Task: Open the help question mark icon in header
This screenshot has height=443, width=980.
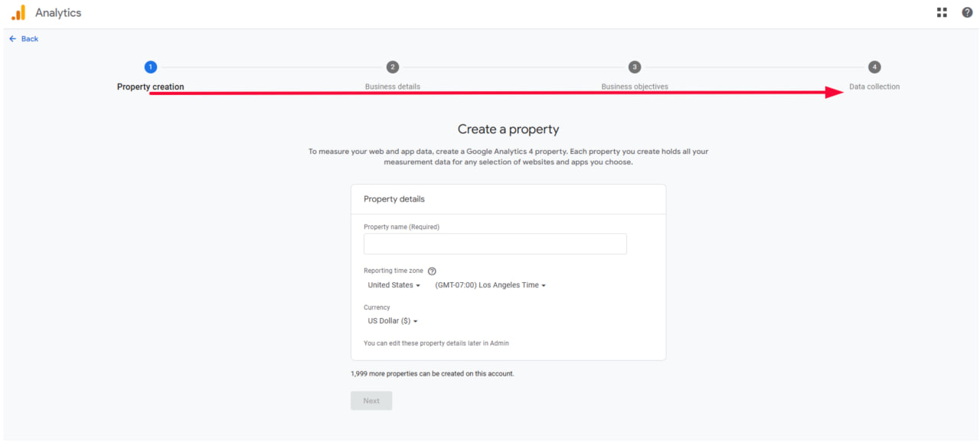Action: [x=967, y=12]
